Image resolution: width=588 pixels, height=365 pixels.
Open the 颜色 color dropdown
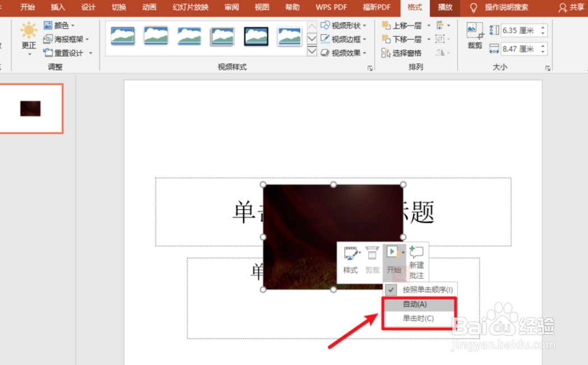(59, 25)
